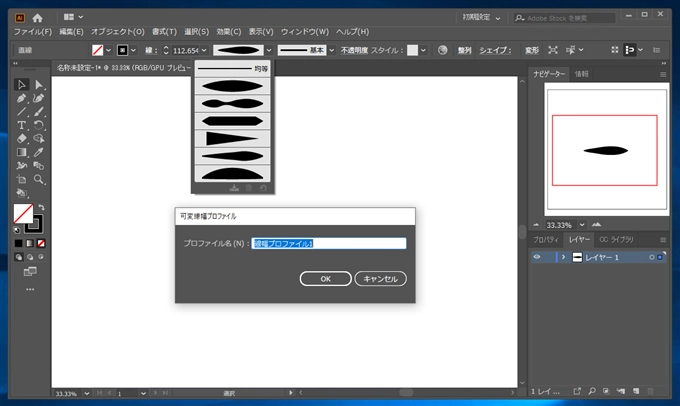Open the graphic style dropdown arrow

tap(423, 50)
